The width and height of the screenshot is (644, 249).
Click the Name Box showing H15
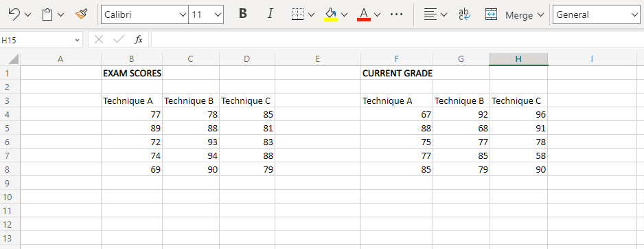41,40
